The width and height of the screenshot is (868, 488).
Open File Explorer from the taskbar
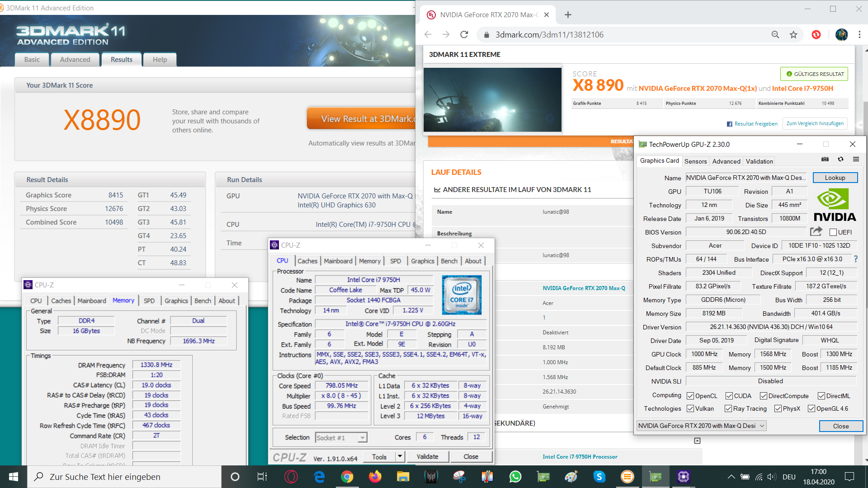(403, 477)
